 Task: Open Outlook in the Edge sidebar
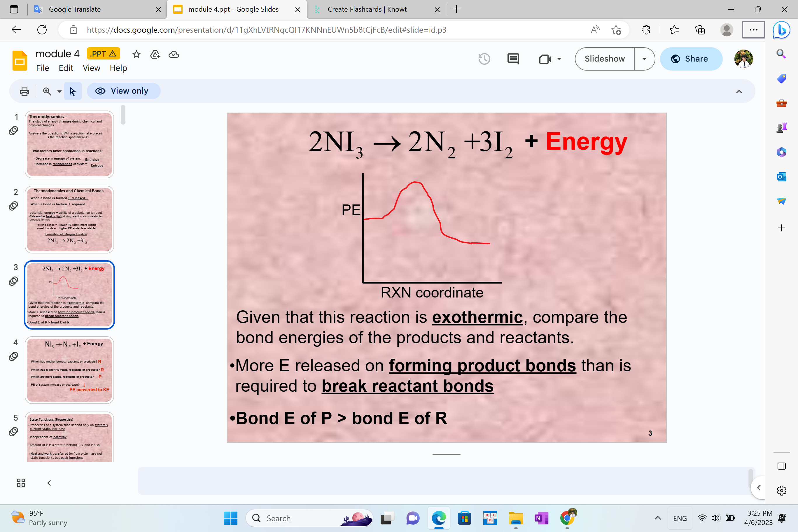[781, 176]
